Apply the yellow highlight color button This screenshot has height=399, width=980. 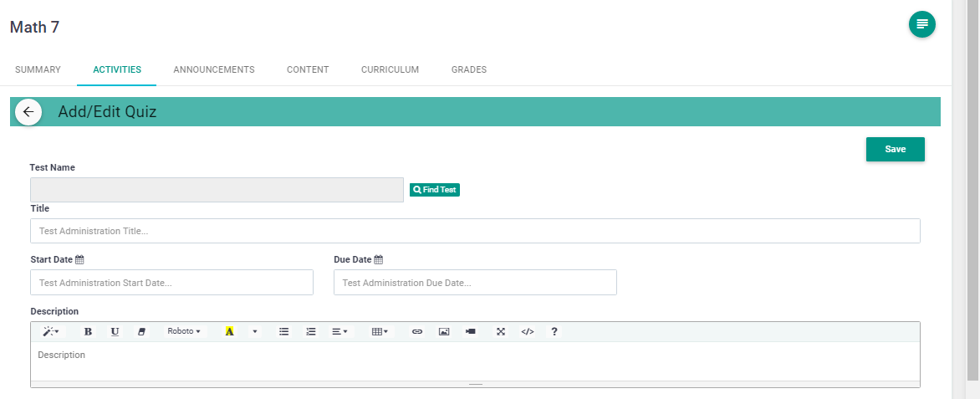pos(229,331)
